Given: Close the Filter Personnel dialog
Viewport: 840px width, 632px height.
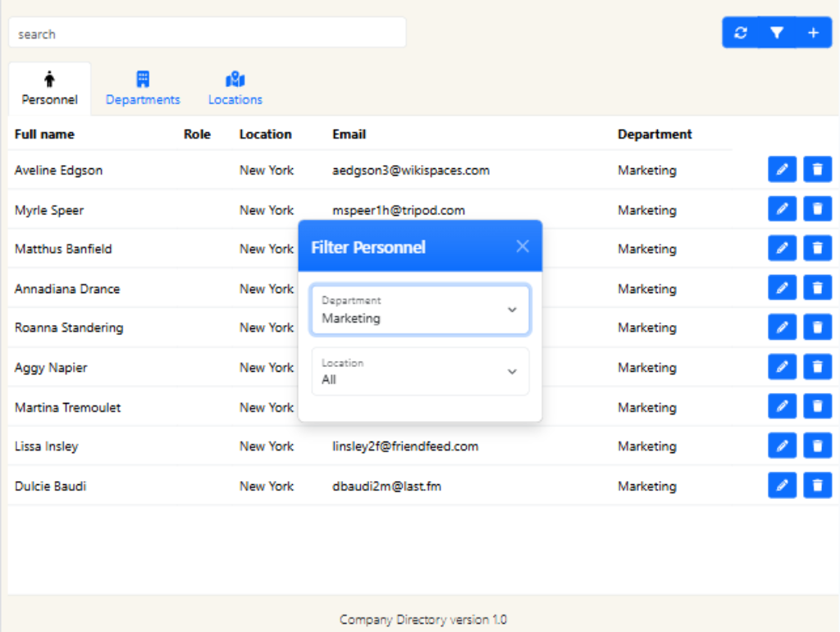Looking at the screenshot, I should point(523,246).
